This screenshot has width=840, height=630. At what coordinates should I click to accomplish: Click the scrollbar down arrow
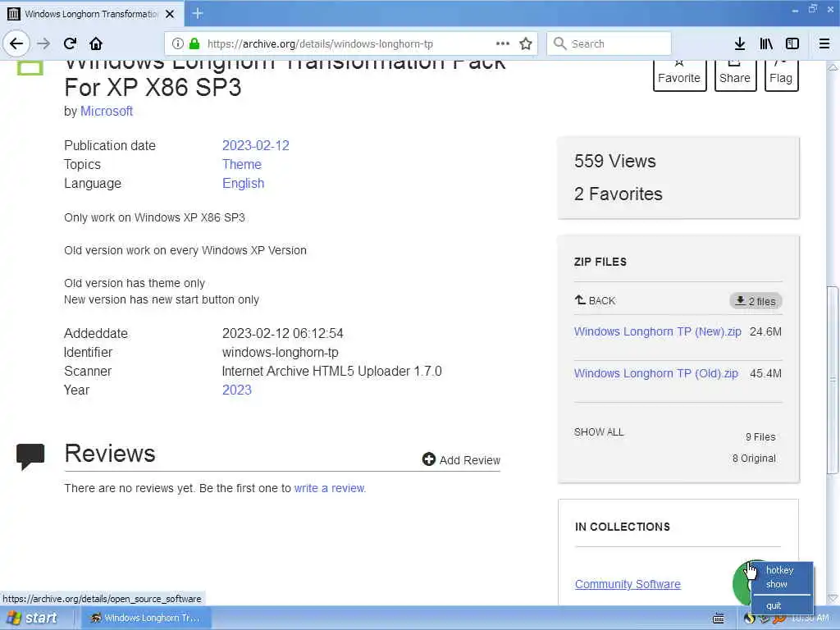[x=833, y=598]
